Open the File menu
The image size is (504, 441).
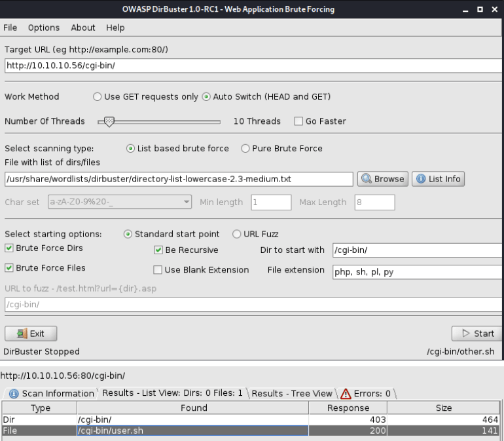click(x=10, y=28)
